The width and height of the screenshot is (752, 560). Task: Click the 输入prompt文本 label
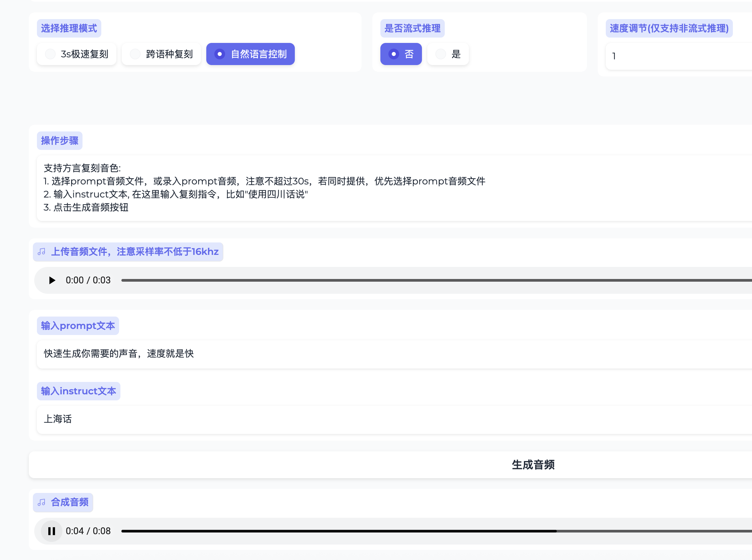pos(78,326)
